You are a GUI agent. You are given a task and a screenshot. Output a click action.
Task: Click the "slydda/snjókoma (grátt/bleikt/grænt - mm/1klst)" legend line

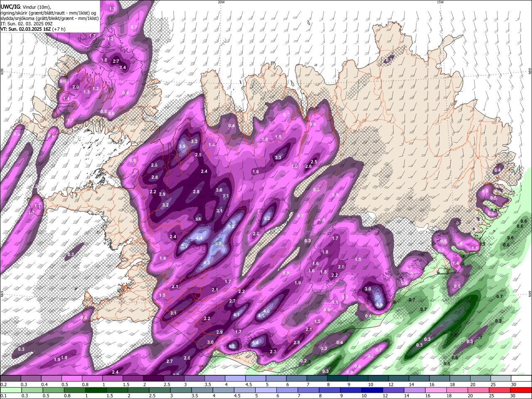[x=49, y=18]
